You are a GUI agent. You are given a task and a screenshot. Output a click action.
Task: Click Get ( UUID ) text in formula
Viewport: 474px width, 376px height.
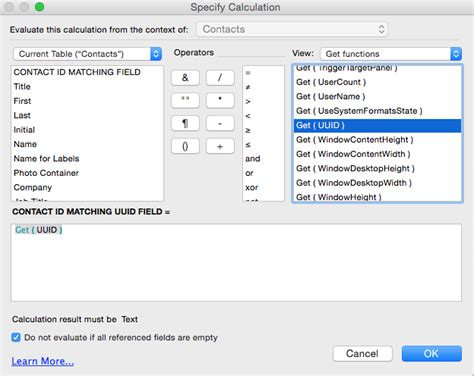[39, 230]
